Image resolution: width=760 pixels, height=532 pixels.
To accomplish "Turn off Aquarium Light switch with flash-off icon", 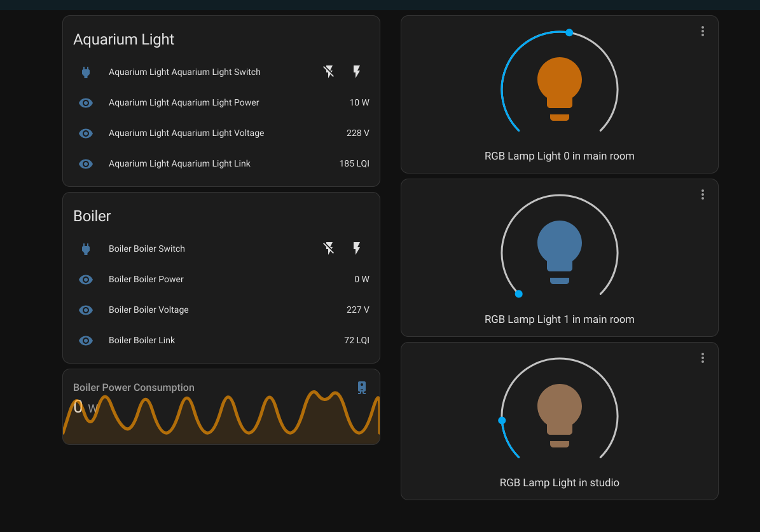I will [329, 72].
